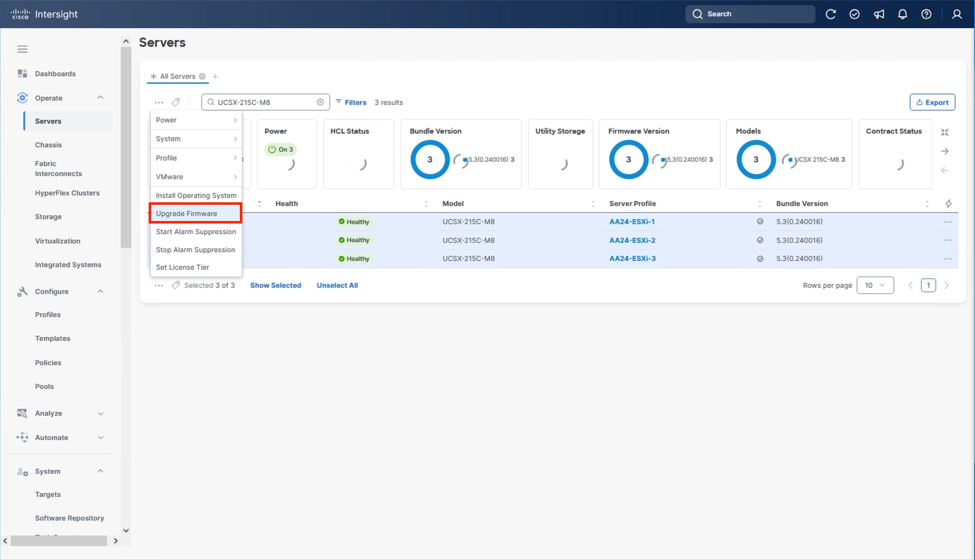Open the All Servers tab settings gear
Viewport: 975px width, 560px height.
tap(202, 77)
